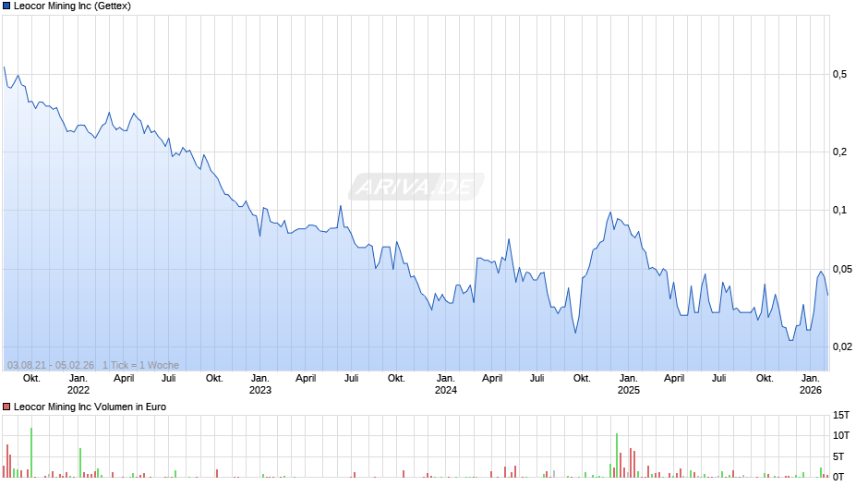
Task: Click the 'Jan. 2022' time axis label
Action: pos(78,384)
